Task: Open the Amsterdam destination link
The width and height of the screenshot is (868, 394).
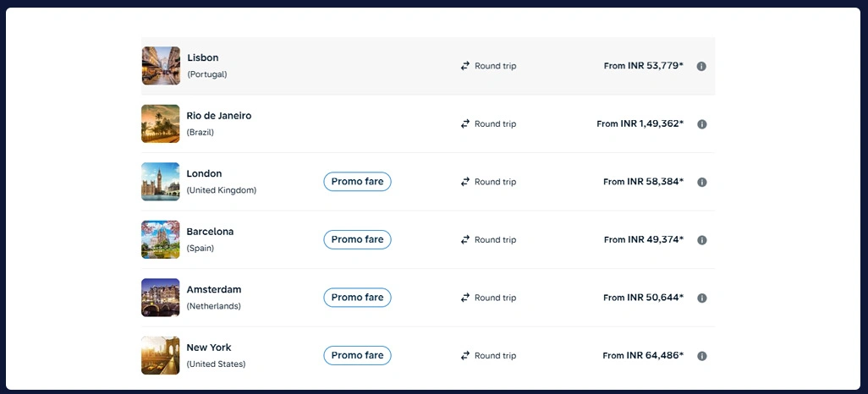Action: click(x=214, y=289)
